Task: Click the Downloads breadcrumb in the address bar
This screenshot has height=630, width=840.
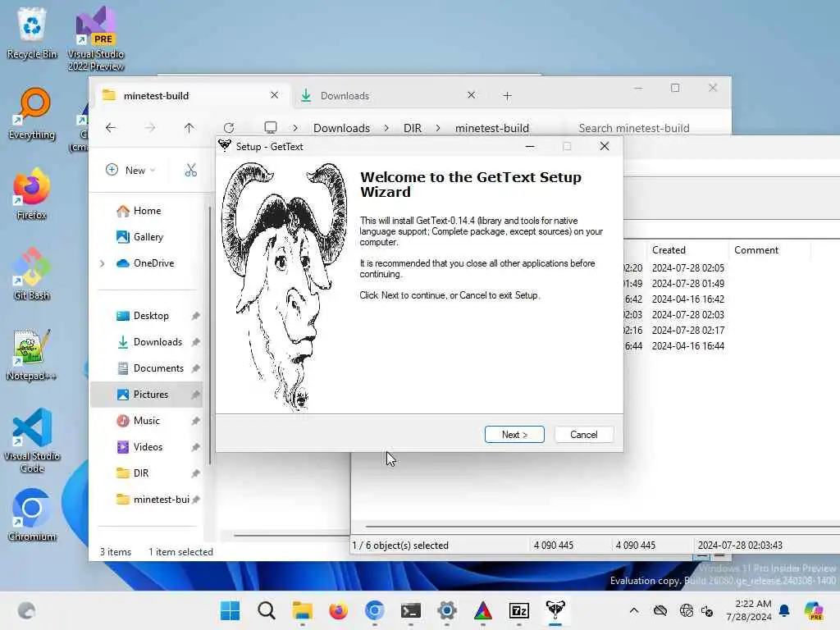Action: point(341,128)
